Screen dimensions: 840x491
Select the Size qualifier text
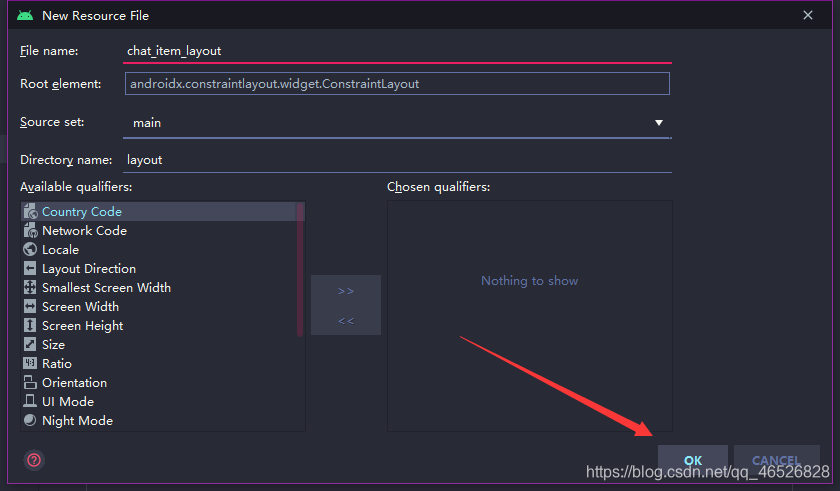(54, 345)
